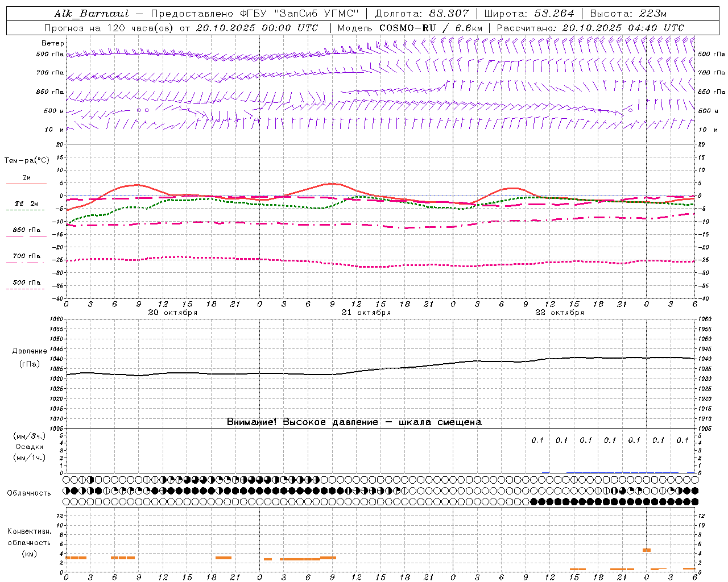Click the Долгота: 83.307 header field

(422, 14)
